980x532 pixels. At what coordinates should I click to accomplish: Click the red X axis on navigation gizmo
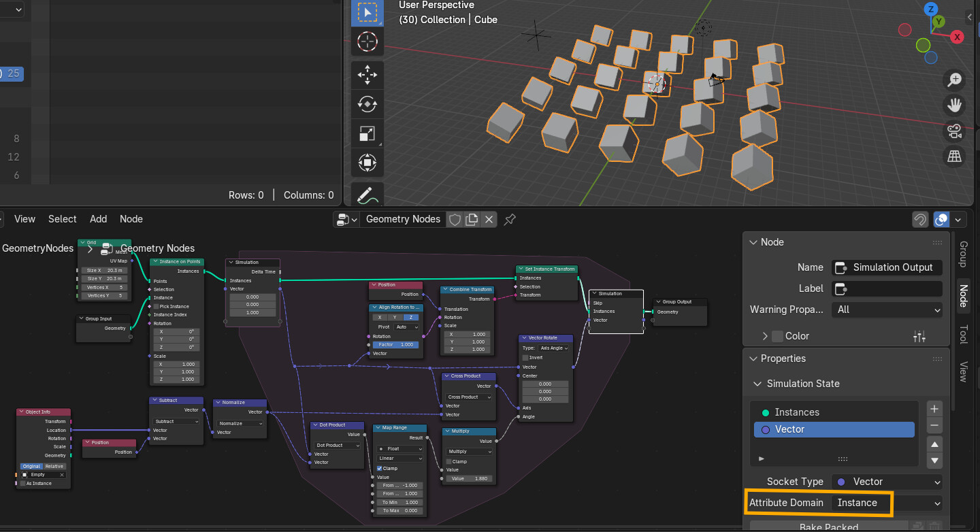(x=958, y=37)
